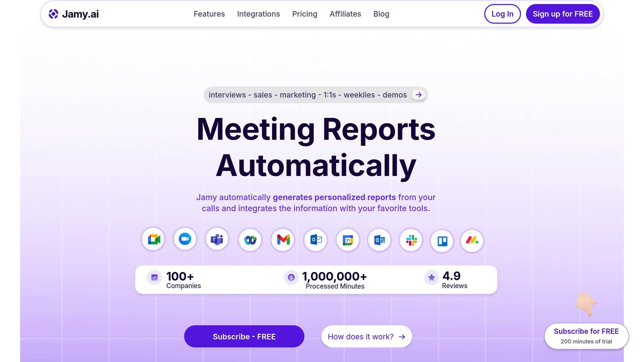Click the star icon beside 4.9 Reviews
Screen dimensions: 644x362
(431, 277)
